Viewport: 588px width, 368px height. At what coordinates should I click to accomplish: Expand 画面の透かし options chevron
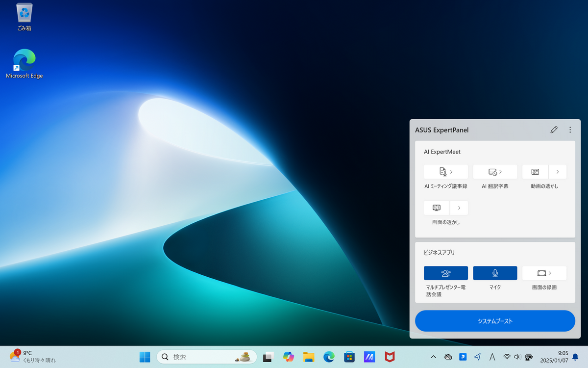pyautogui.click(x=459, y=208)
